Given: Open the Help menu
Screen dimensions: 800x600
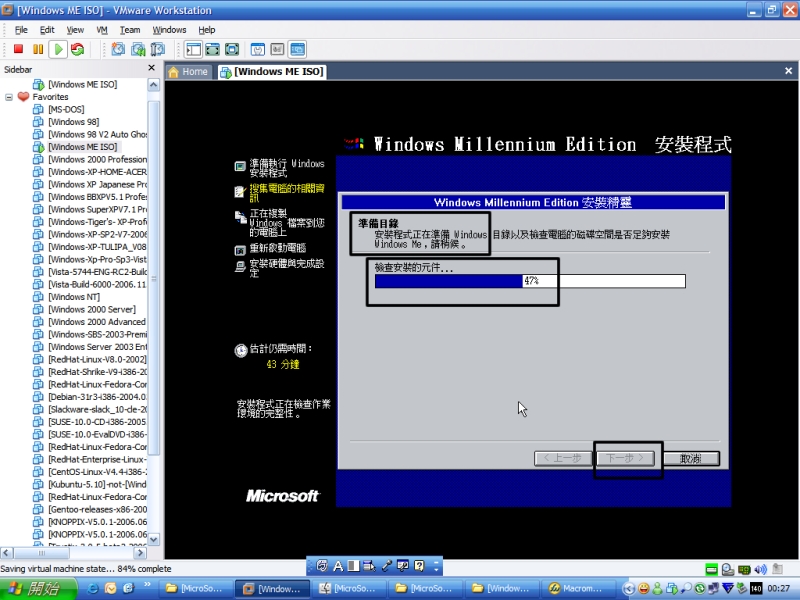Looking at the screenshot, I should point(207,30).
